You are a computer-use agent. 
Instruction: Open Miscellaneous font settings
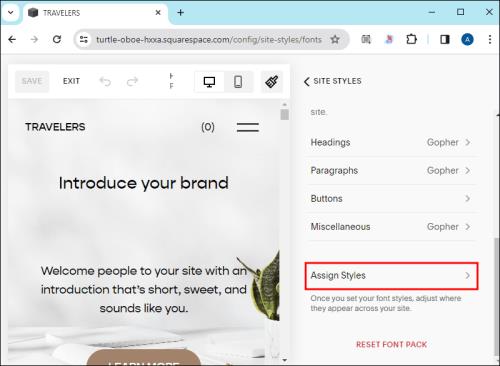[x=391, y=227]
